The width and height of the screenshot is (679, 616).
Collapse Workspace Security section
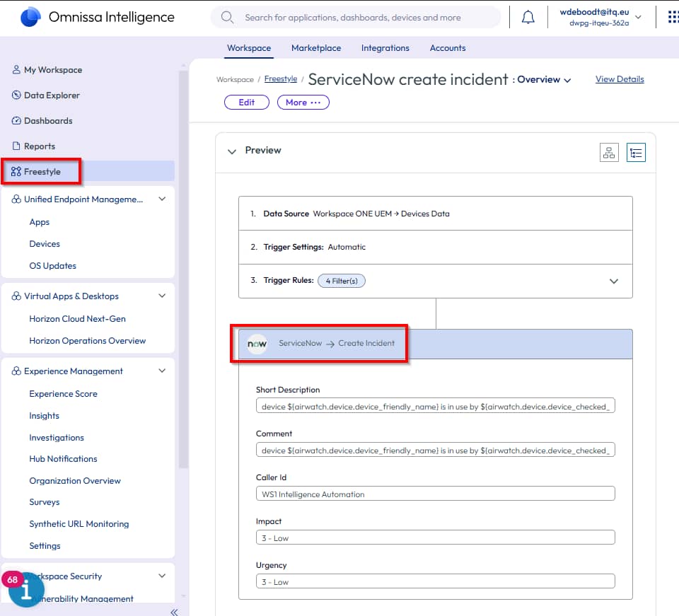point(162,576)
